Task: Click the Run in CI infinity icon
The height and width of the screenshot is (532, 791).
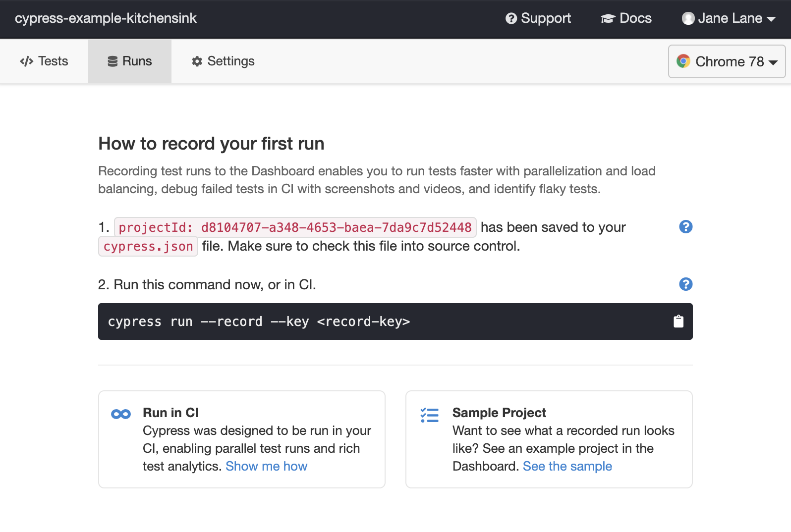Action: point(121,414)
